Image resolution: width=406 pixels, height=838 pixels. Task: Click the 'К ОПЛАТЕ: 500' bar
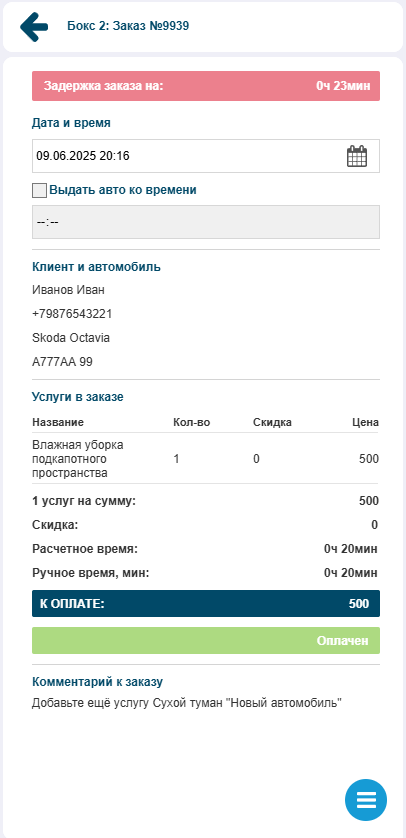[x=206, y=603]
